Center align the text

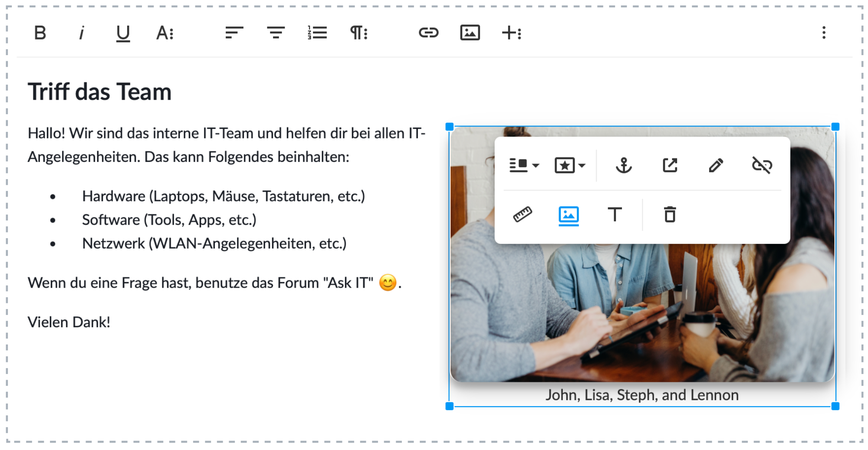[x=276, y=33]
